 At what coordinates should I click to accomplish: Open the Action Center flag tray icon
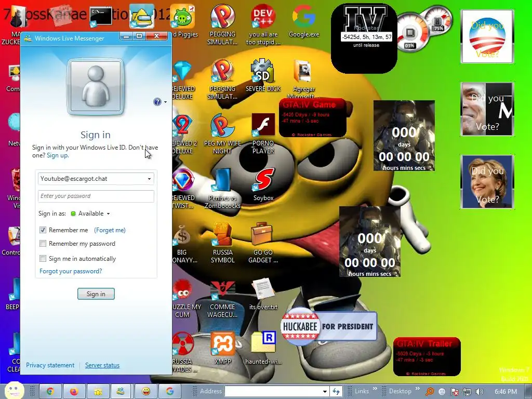tap(454, 392)
